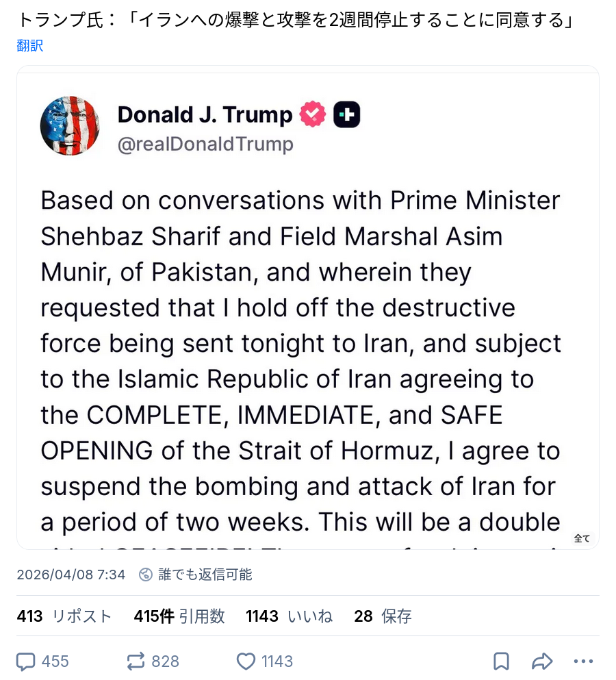Screen dimensions: 616x680
Task: Click the 翻訳 translate link
Action: coord(30,46)
